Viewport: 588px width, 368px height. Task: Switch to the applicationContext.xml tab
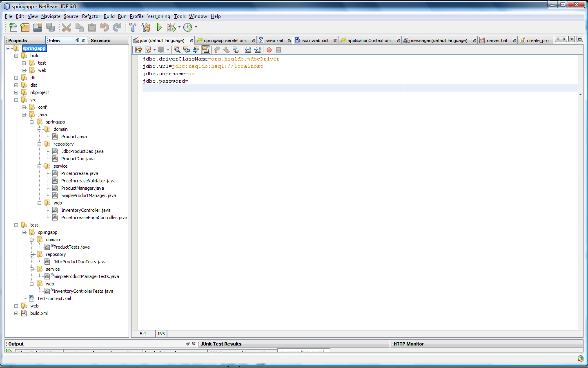pyautogui.click(x=369, y=40)
